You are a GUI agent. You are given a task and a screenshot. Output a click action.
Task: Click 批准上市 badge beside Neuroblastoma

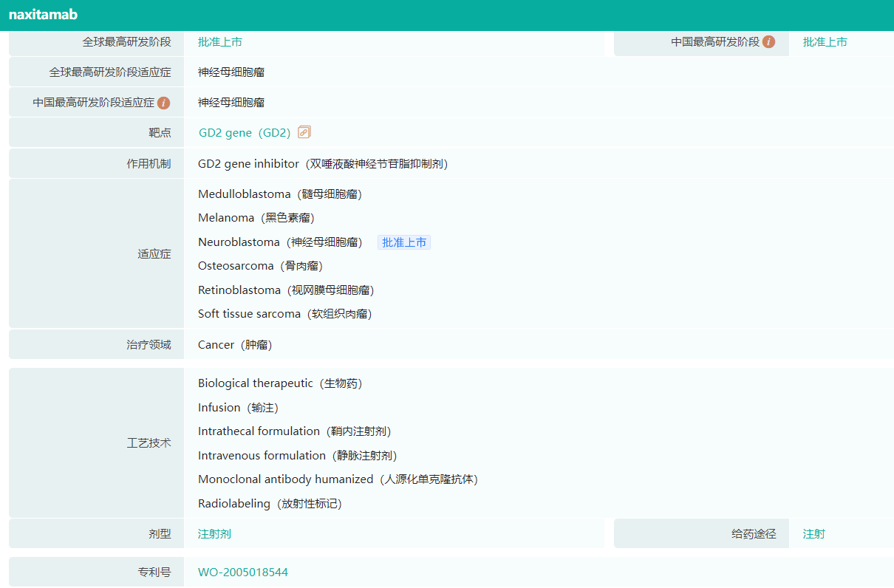click(x=403, y=242)
